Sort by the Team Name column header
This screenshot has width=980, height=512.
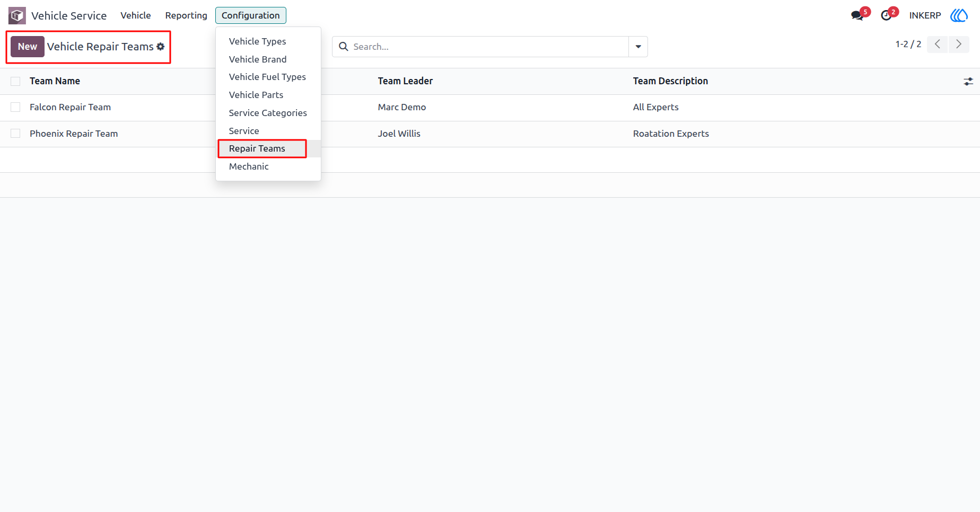coord(55,81)
